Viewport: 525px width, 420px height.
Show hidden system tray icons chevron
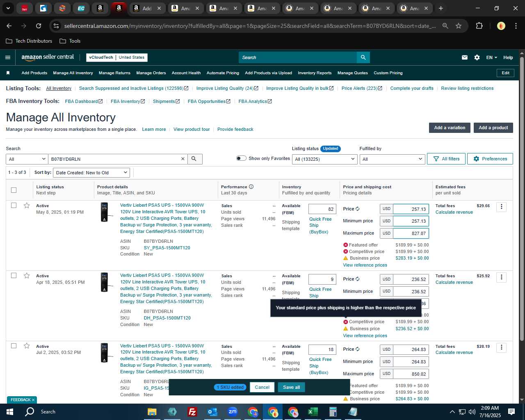click(x=452, y=412)
